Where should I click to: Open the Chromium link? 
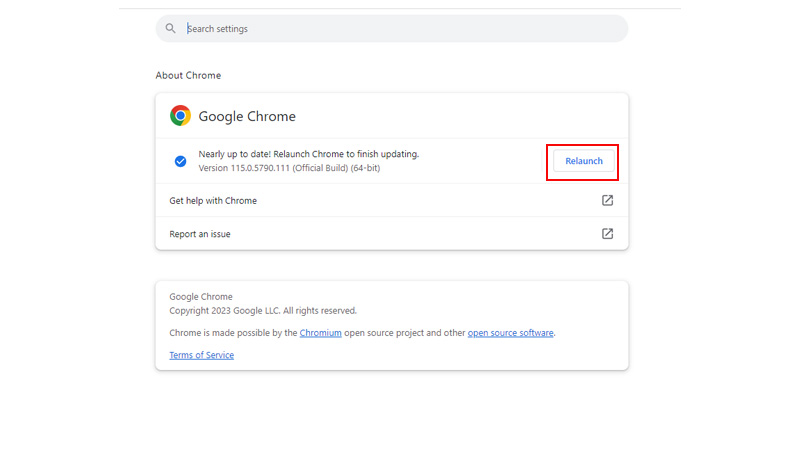(320, 333)
